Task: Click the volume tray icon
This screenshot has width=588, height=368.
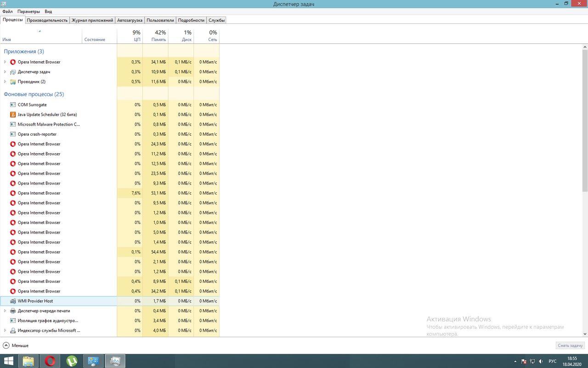Action: [x=540, y=362]
